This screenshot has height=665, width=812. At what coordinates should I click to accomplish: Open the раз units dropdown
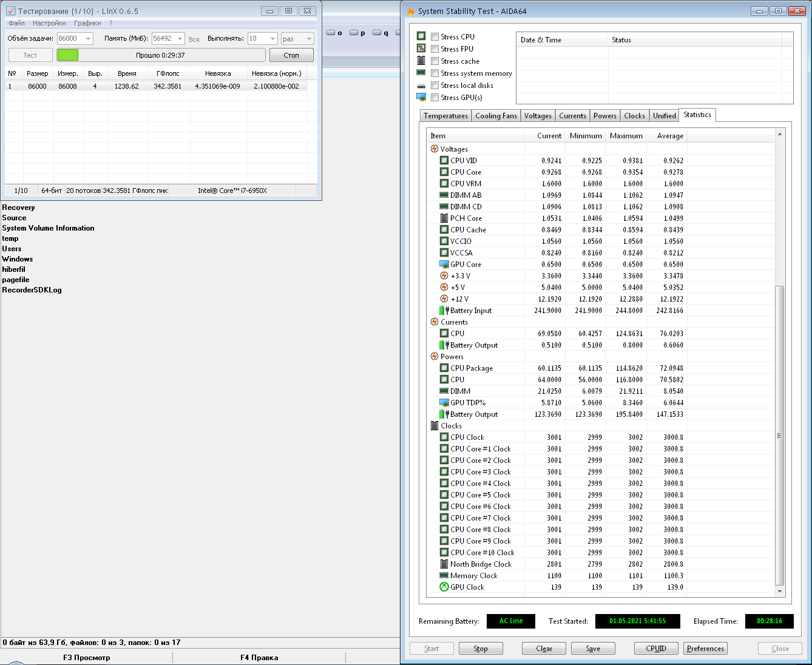(310, 38)
